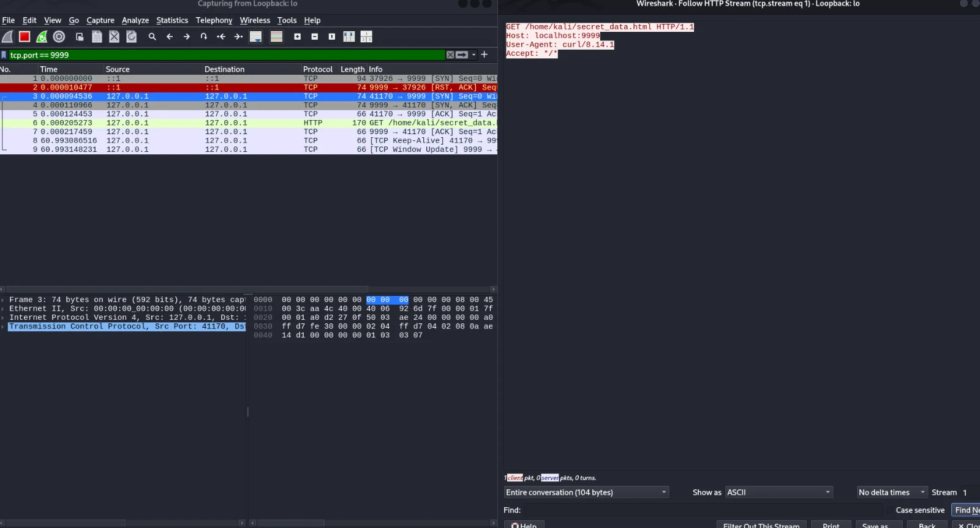This screenshot has height=528, width=980.
Task: Save this capture file toolbar icon
Action: pyautogui.click(x=97, y=37)
